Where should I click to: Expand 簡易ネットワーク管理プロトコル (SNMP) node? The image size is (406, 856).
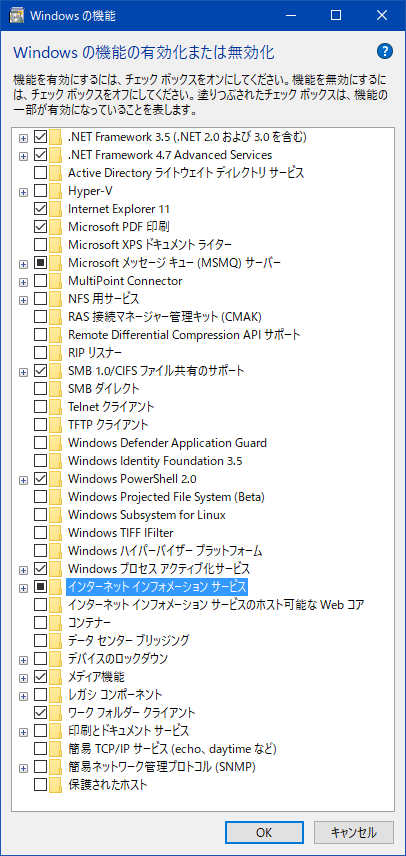(x=23, y=769)
